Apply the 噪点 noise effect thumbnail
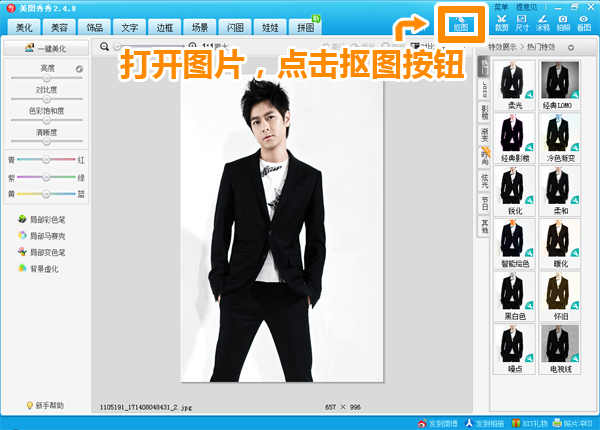 coord(514,349)
